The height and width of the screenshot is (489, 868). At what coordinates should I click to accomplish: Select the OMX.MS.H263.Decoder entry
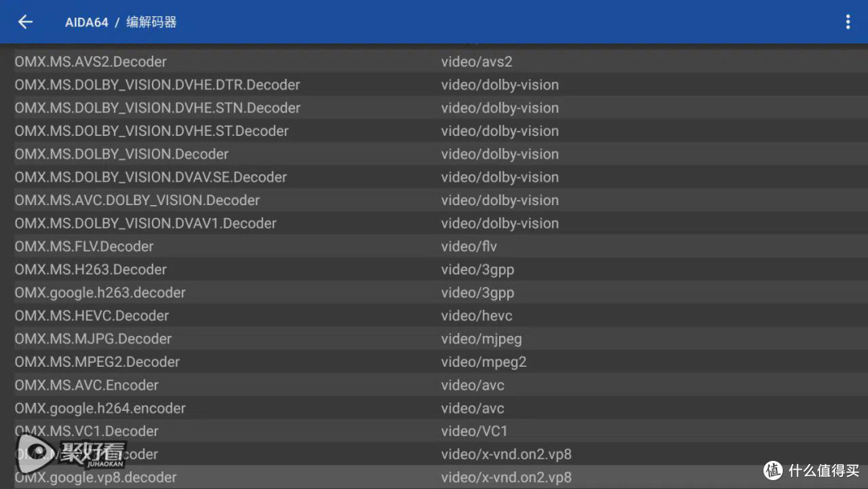point(91,269)
